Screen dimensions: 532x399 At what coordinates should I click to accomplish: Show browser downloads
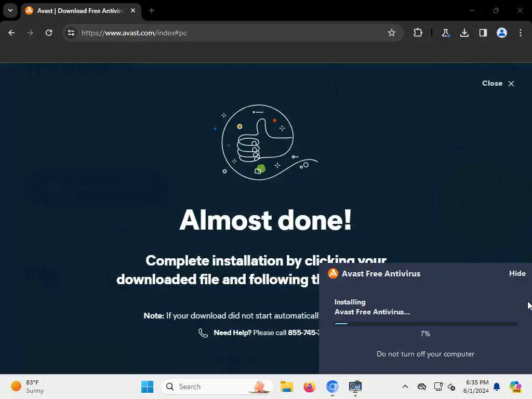point(464,33)
